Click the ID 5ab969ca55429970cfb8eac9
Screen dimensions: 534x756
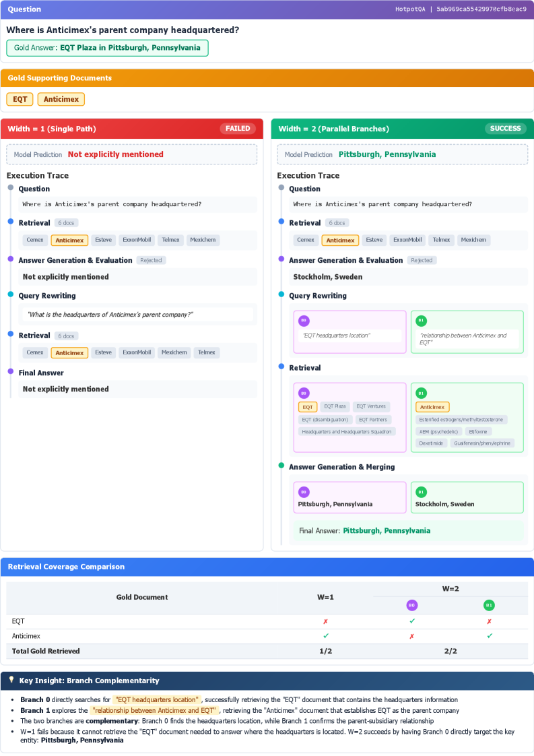[481, 9]
